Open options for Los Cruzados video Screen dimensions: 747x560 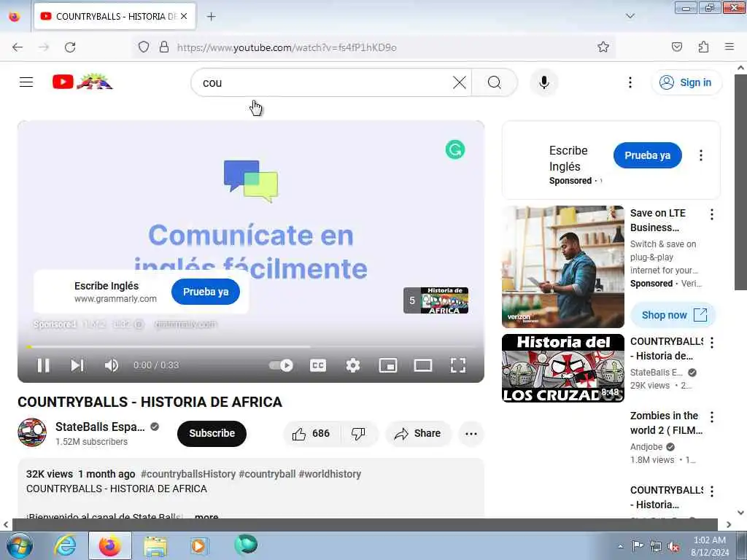point(712,343)
